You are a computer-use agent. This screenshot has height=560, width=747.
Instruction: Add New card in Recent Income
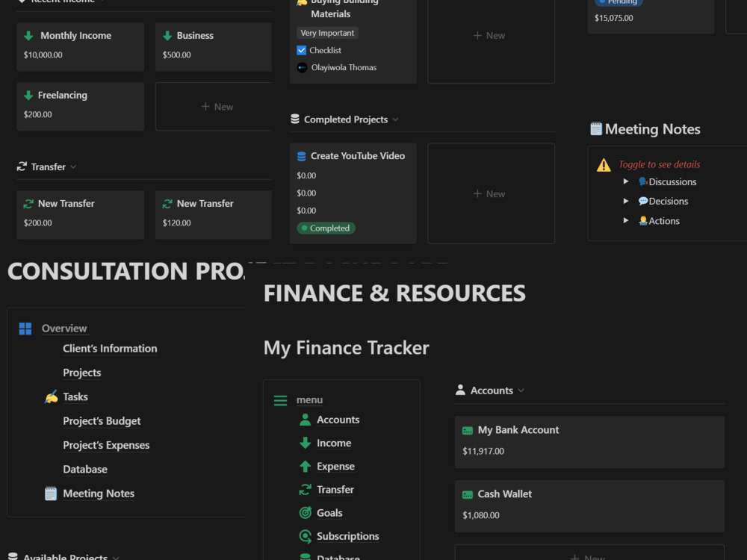click(214, 107)
